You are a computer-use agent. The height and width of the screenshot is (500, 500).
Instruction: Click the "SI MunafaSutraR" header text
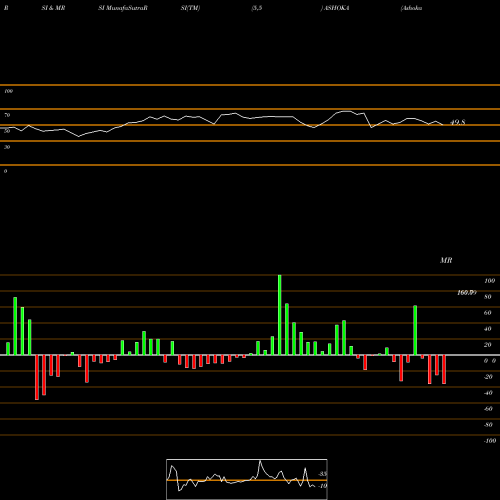123,8
